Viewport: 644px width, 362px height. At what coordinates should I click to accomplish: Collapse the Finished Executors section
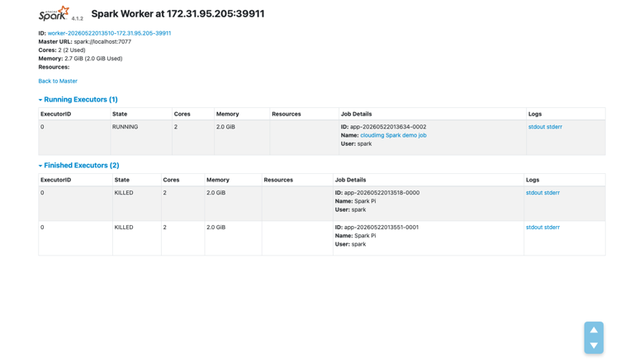[79, 165]
